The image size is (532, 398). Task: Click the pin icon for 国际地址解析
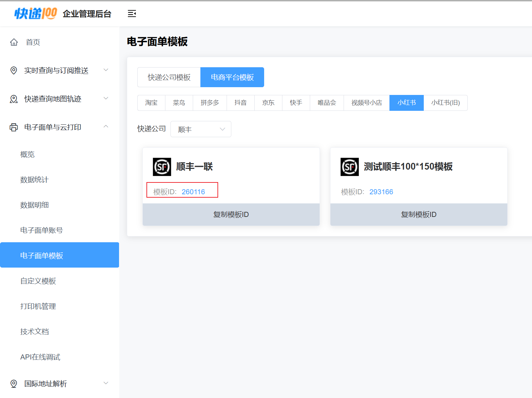click(x=14, y=384)
